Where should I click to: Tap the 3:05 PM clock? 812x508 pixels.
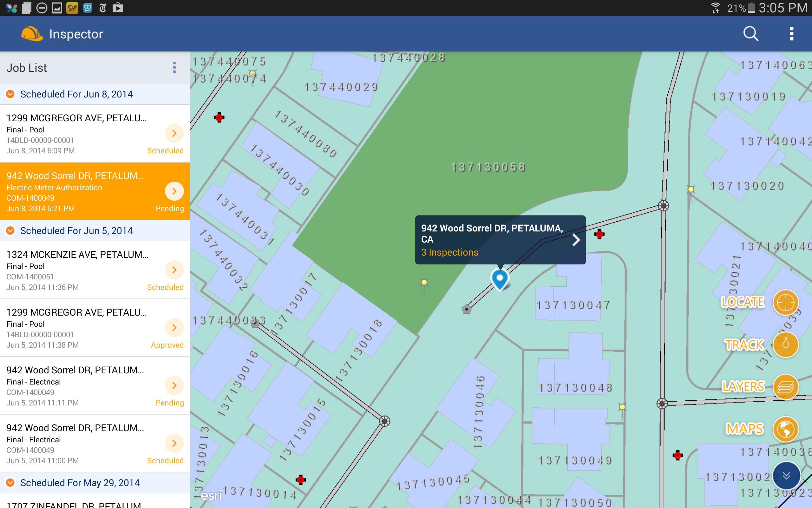click(x=783, y=8)
